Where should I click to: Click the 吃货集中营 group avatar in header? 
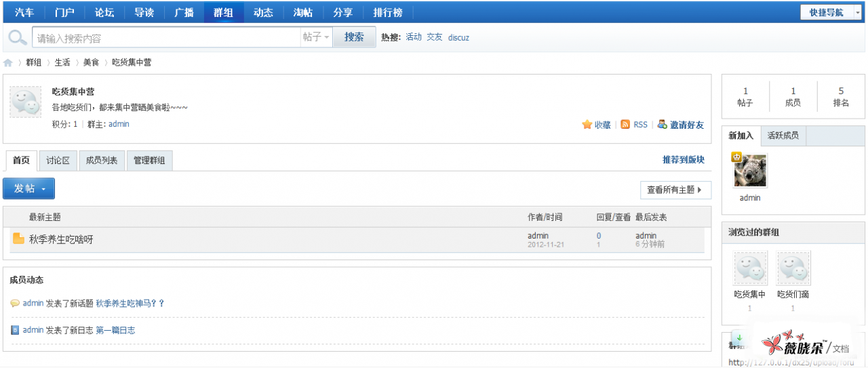pyautogui.click(x=26, y=102)
